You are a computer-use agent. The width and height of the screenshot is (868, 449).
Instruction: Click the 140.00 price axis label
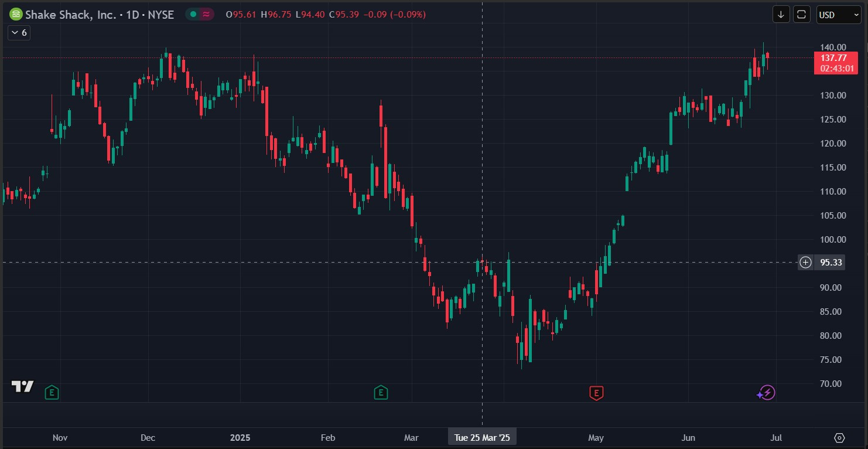coord(833,47)
